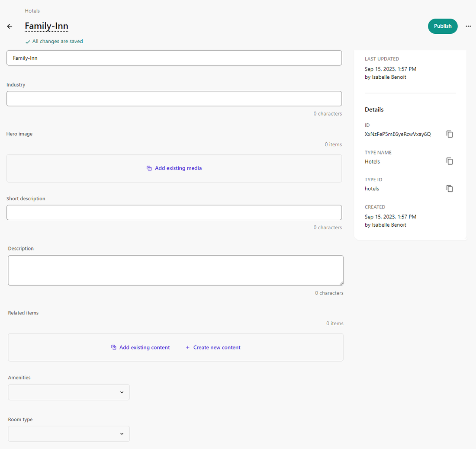Image resolution: width=476 pixels, height=449 pixels.
Task: Click into the Short description field
Action: click(174, 212)
